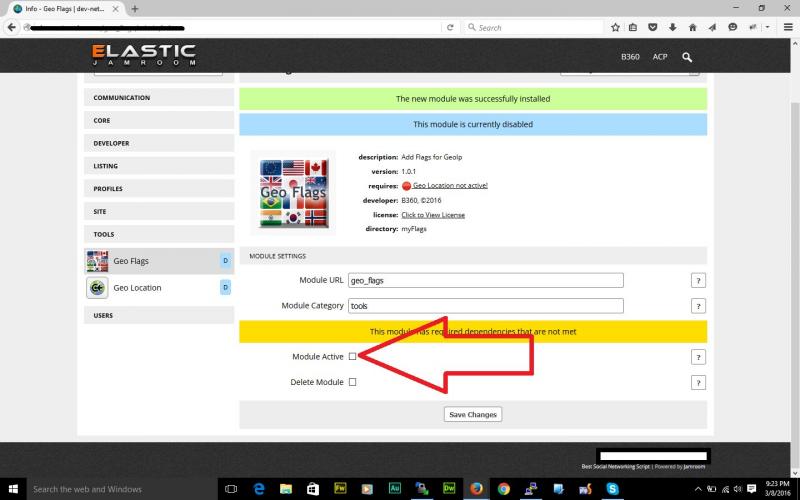Click the Geo Flags sidebar icon
This screenshot has width=800, height=500.
click(97, 261)
